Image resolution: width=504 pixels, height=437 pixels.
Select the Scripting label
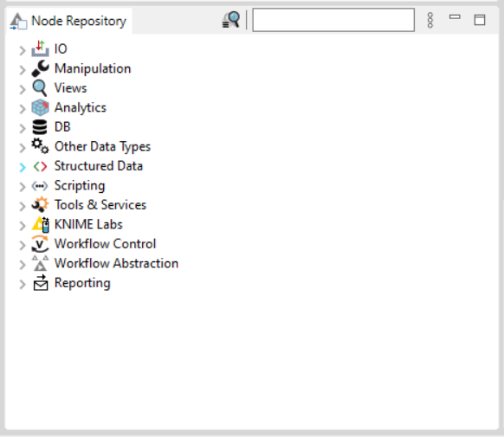click(x=80, y=185)
